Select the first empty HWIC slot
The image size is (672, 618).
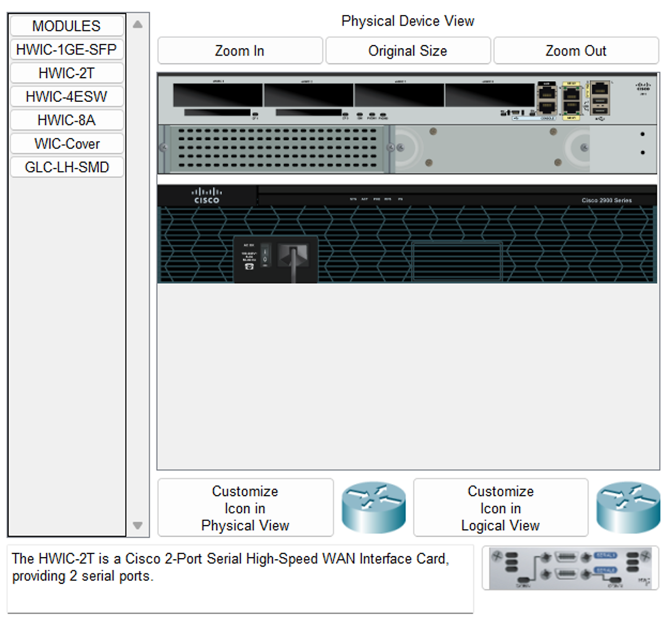(218, 94)
